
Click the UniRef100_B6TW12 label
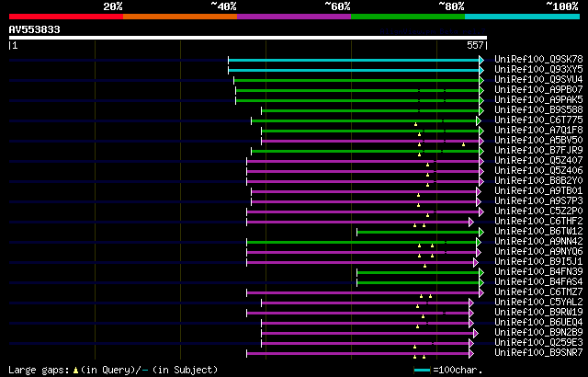tap(538, 232)
